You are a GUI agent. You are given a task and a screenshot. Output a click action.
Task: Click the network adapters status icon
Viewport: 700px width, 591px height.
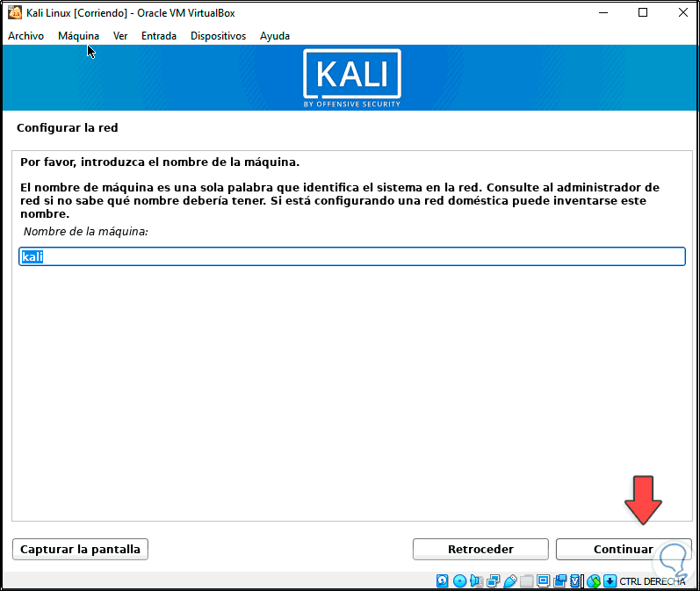tap(494, 580)
